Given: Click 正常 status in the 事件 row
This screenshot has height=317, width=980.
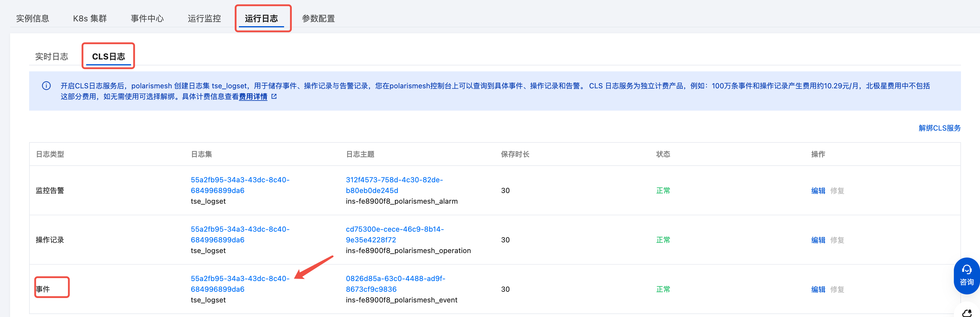Looking at the screenshot, I should point(663,289).
